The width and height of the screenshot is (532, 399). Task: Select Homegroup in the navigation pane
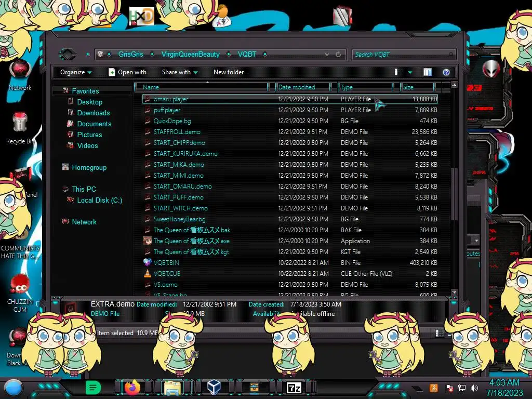pyautogui.click(x=89, y=168)
